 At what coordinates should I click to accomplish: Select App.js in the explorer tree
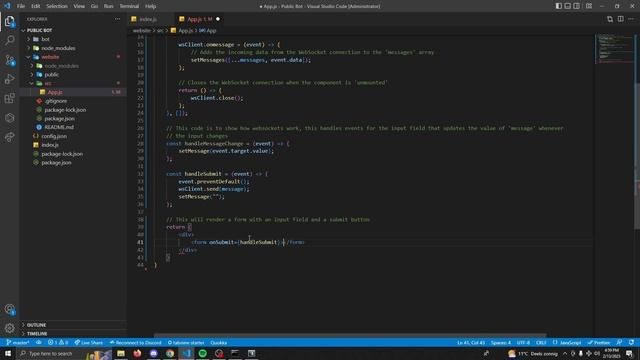73,92
